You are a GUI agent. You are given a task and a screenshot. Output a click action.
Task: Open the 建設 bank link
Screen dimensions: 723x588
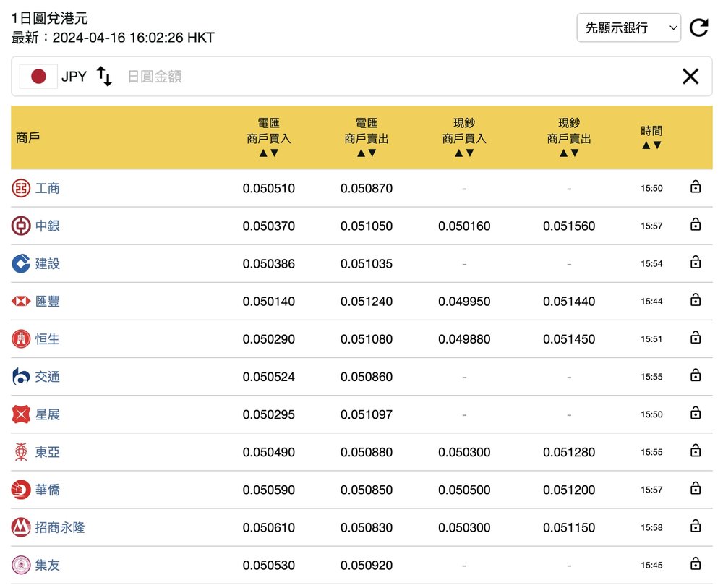click(x=48, y=264)
